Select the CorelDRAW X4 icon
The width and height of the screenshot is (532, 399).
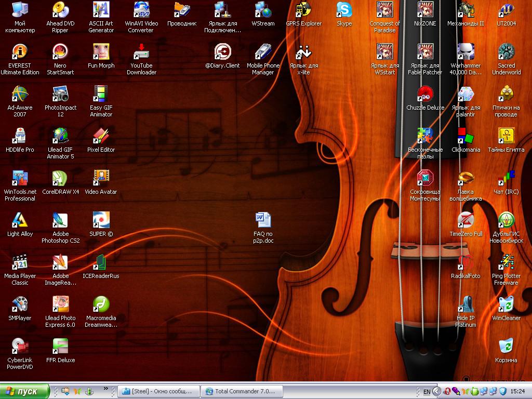pyautogui.click(x=60, y=178)
